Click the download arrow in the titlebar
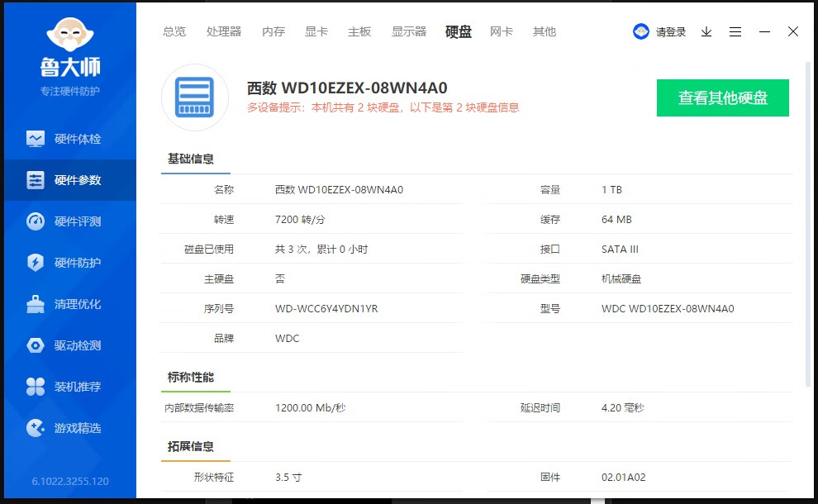Viewport: 818px width, 504px height. click(706, 31)
